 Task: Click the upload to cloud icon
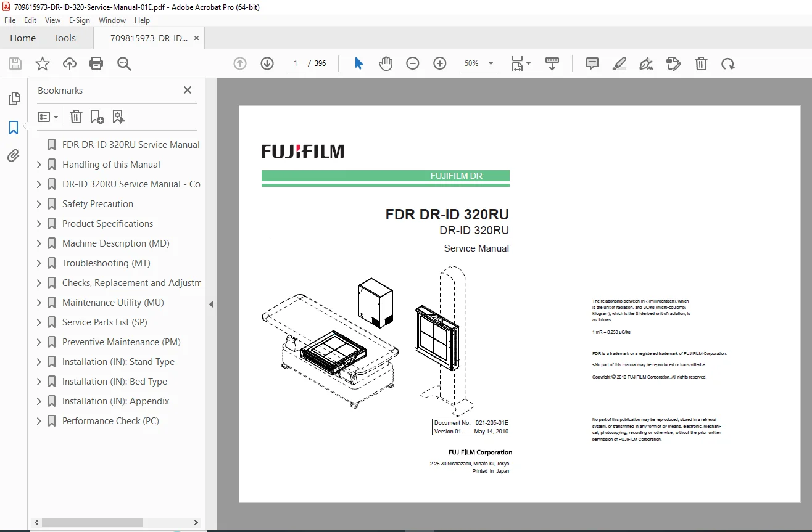tap(70, 63)
